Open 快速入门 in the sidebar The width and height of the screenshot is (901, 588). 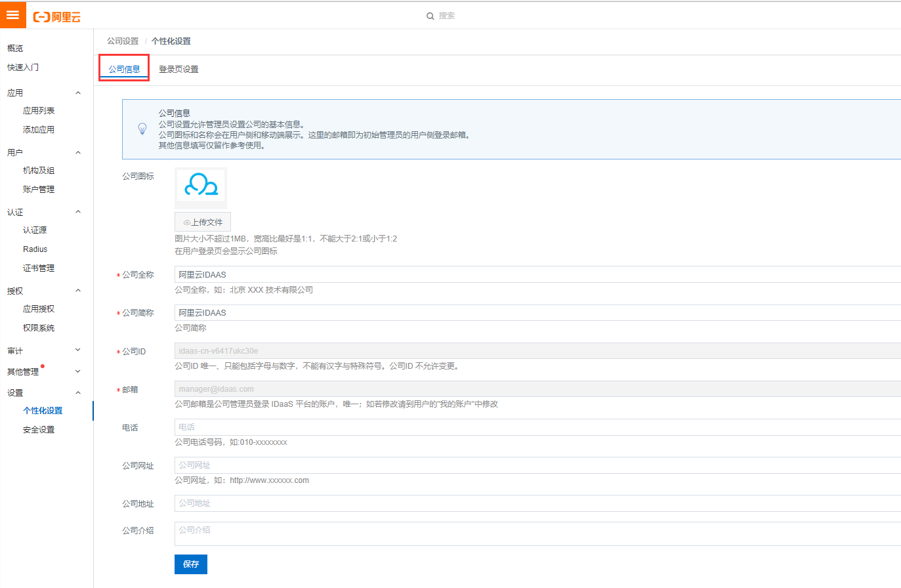point(23,67)
